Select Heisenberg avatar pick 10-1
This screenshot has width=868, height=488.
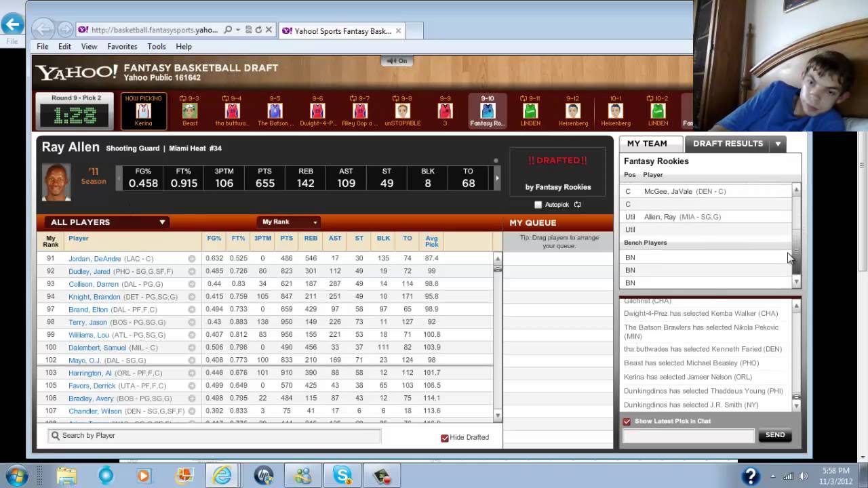pos(615,110)
